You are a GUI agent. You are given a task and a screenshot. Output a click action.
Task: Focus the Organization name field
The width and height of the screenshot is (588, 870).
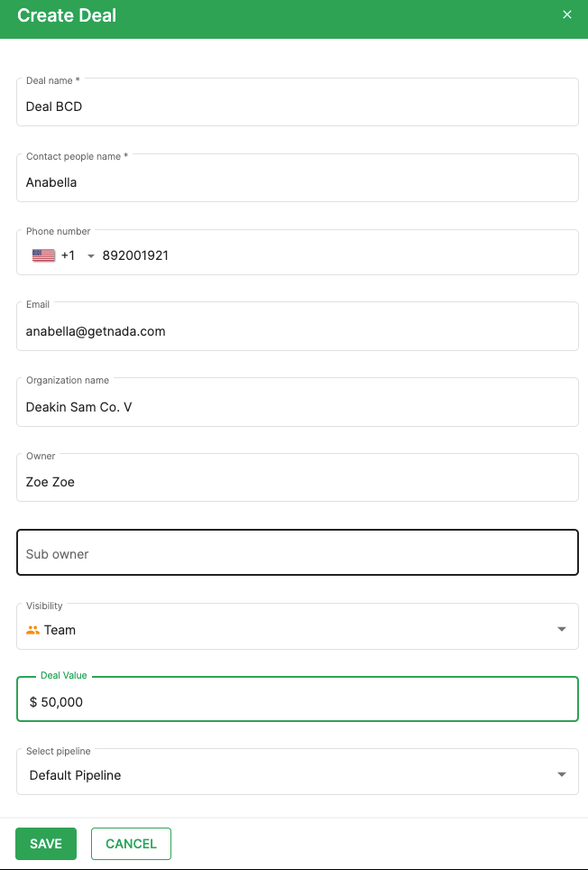pos(298,403)
